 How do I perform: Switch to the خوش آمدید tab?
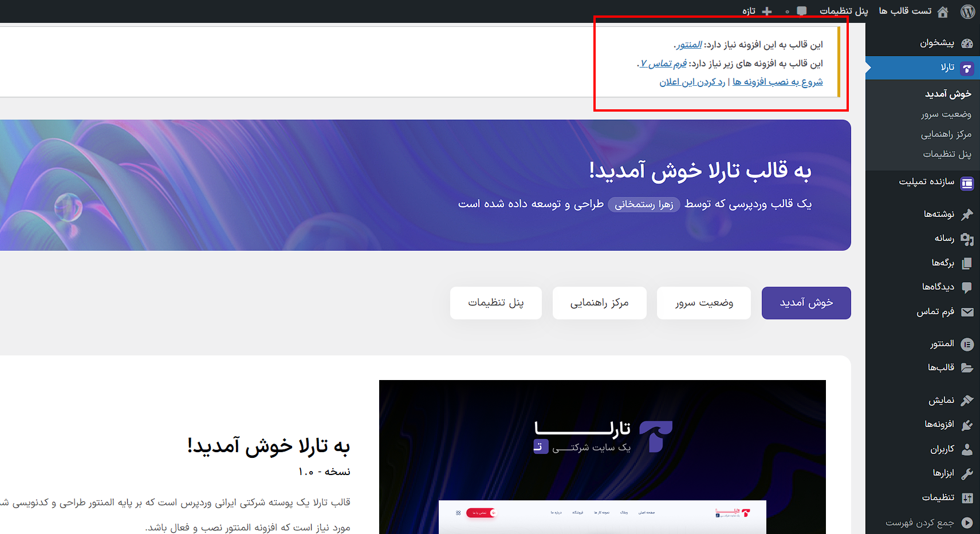coord(806,303)
